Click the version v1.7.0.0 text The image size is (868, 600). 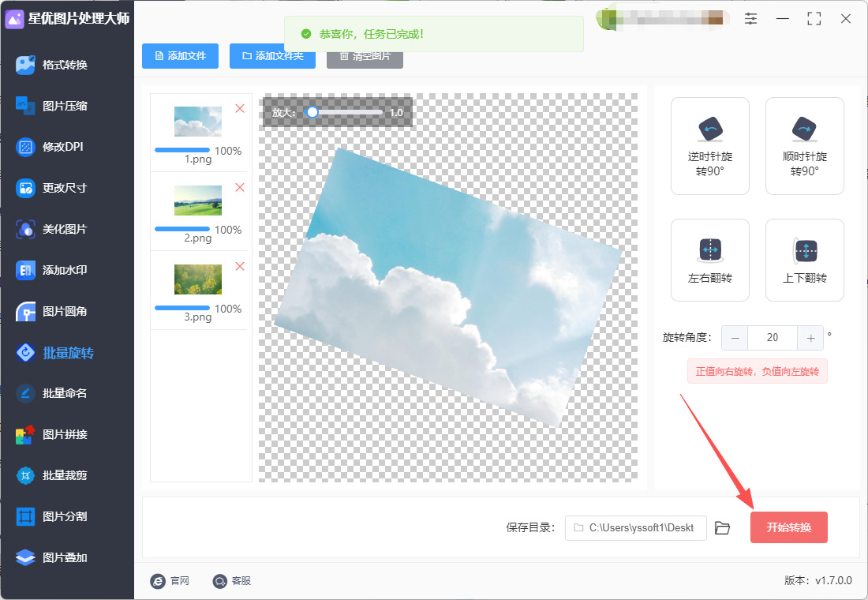[x=818, y=580]
